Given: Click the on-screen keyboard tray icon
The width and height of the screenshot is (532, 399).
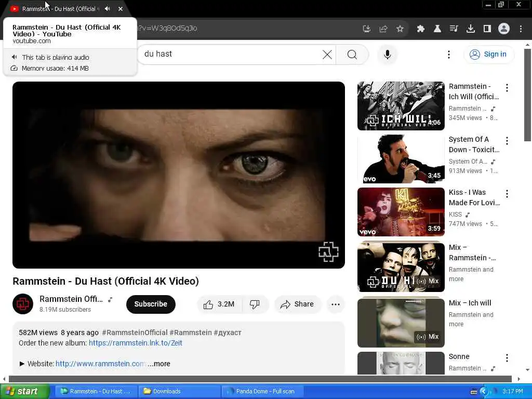Looking at the screenshot, I should (474, 392).
